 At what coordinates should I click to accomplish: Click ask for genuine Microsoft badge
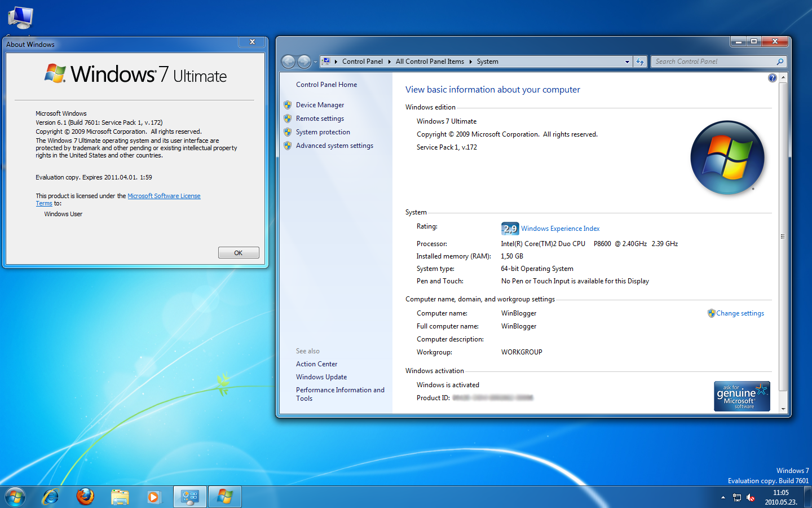(742, 396)
